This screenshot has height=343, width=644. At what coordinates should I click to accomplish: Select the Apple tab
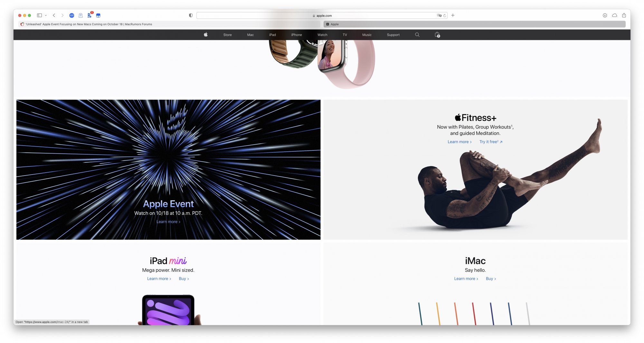pos(475,24)
